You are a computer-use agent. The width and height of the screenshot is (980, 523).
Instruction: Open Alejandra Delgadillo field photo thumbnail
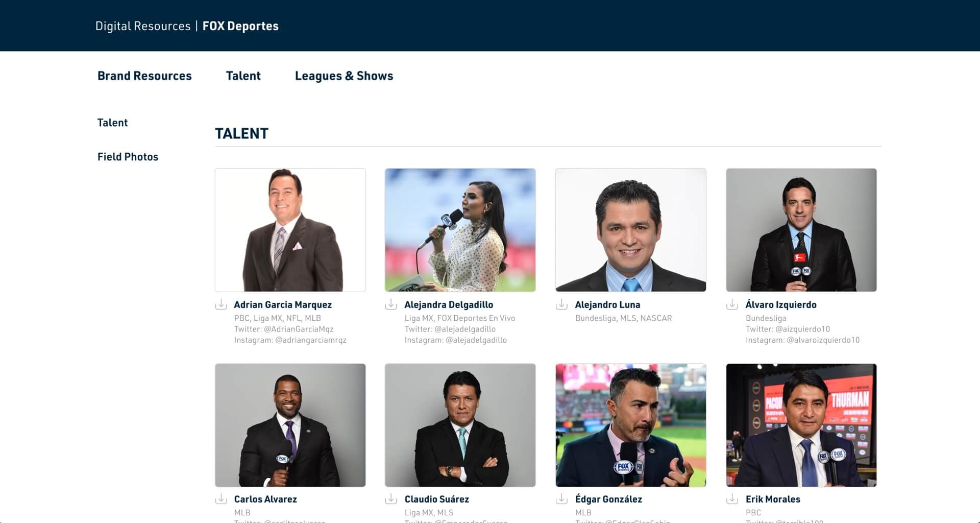coord(460,230)
